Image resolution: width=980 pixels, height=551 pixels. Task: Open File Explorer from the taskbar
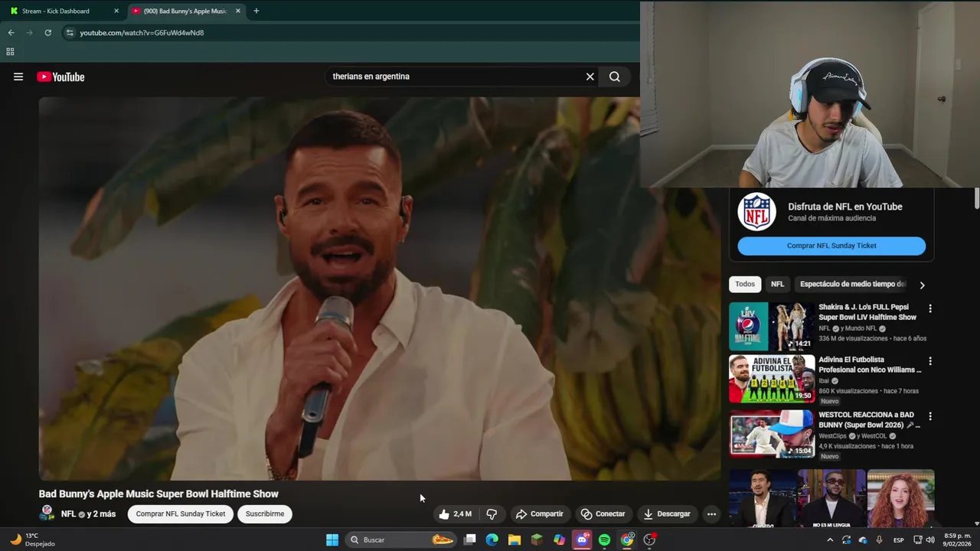(514, 540)
